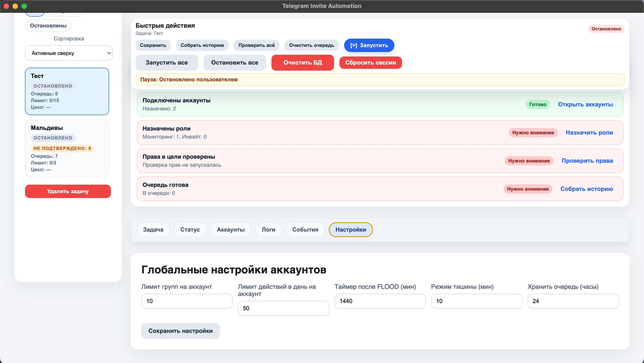Screen dimensions: 644x363
Task: Focus the Лимит действий в день field
Action: 283,308
